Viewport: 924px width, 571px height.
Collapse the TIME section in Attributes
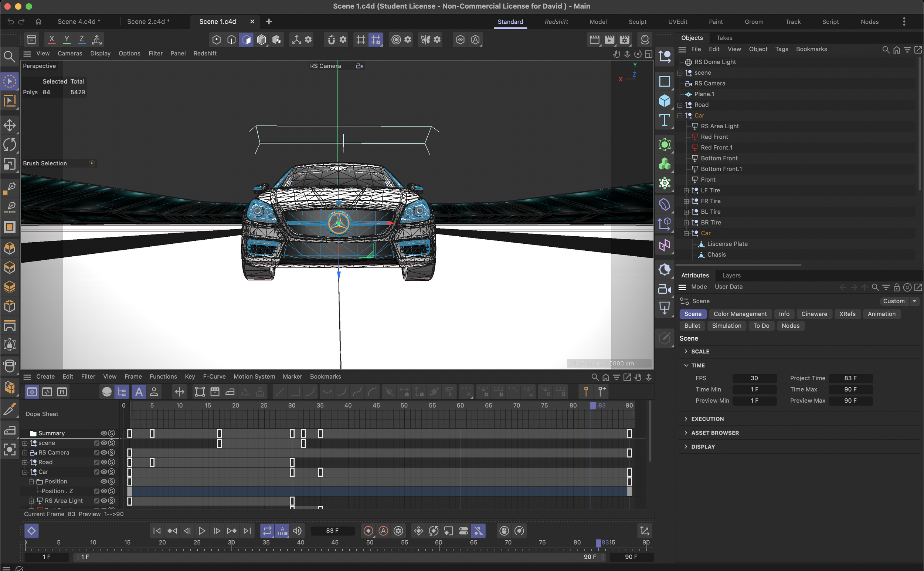coord(686,365)
